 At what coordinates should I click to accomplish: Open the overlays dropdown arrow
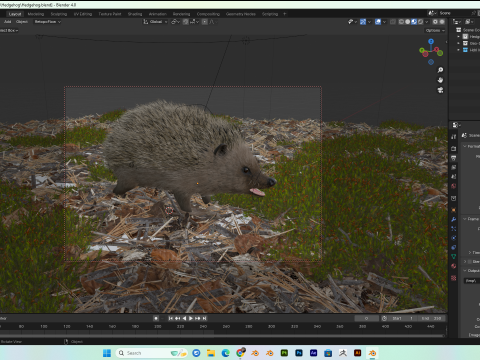point(384,22)
